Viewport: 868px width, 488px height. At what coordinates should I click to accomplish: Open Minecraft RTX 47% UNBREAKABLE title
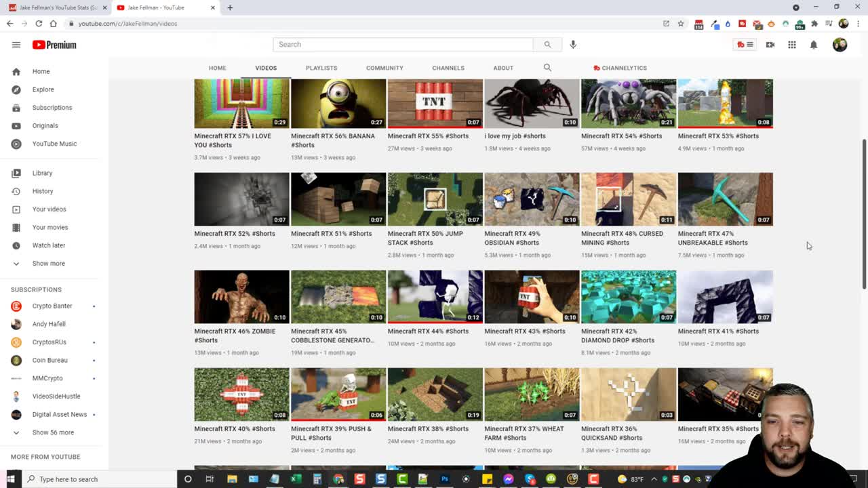[x=713, y=238]
